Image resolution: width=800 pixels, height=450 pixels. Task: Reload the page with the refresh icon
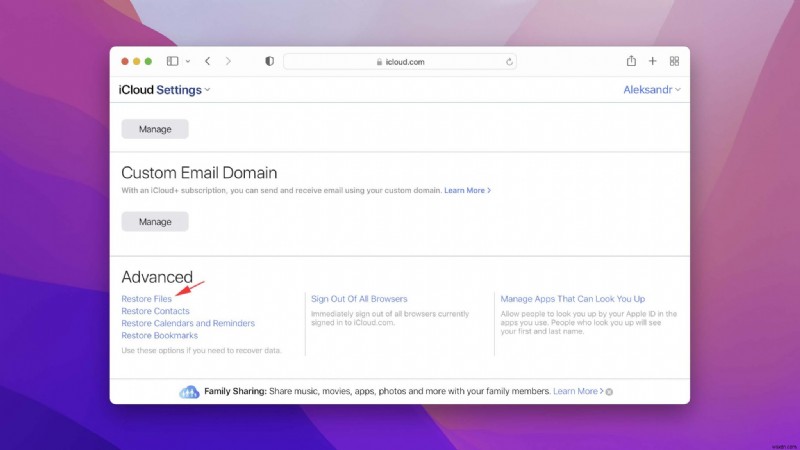pos(509,62)
